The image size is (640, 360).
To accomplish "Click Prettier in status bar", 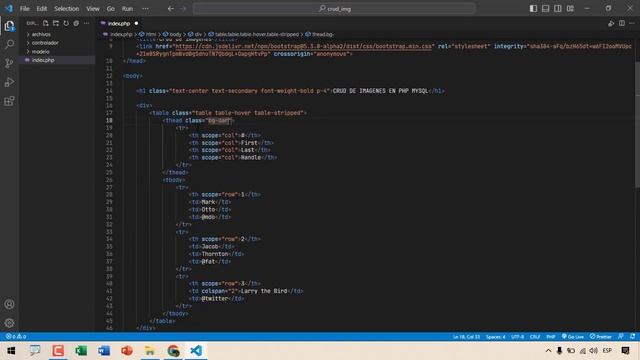I will (600, 337).
